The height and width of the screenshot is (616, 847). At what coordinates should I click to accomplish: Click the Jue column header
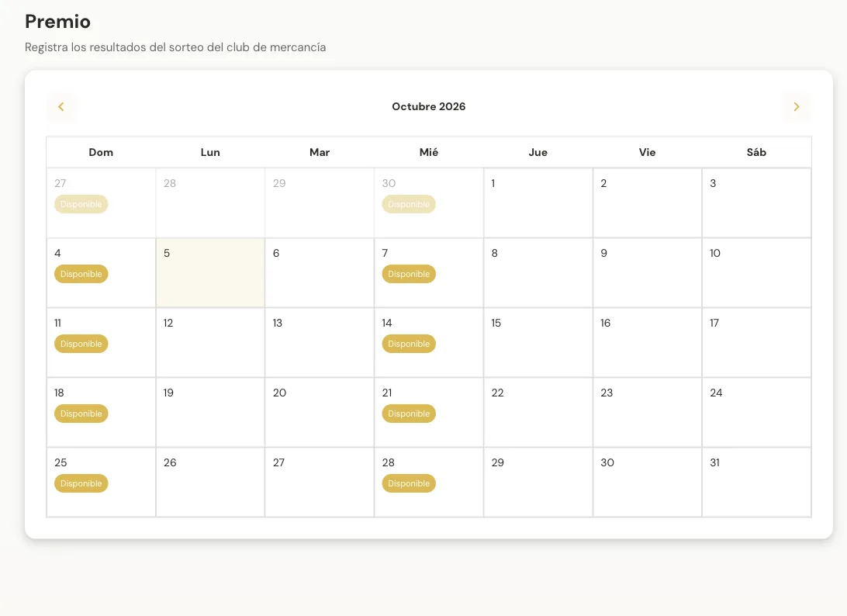[x=538, y=152]
